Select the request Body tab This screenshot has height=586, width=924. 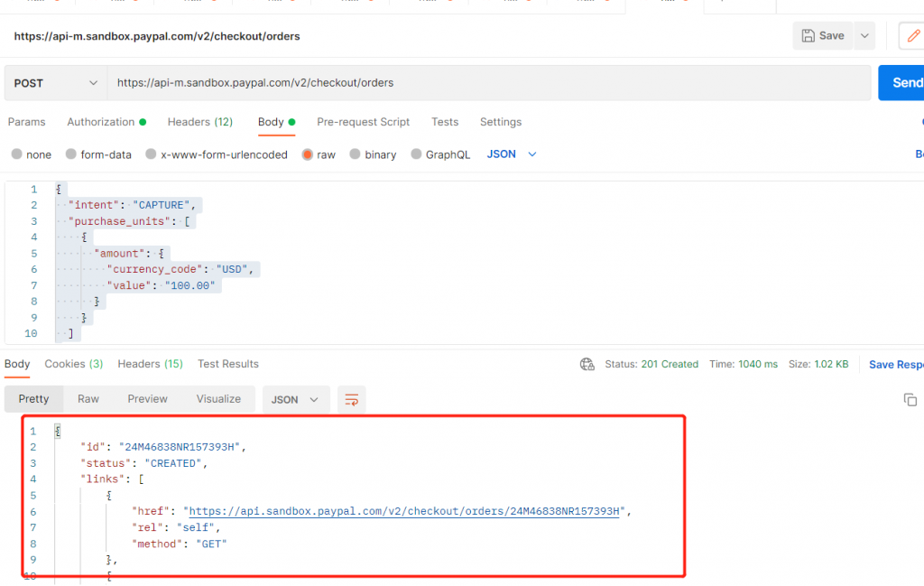(276, 122)
